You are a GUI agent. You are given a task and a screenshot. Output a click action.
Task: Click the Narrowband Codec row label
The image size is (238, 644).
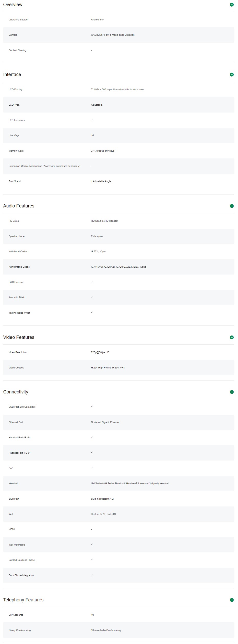click(19, 267)
